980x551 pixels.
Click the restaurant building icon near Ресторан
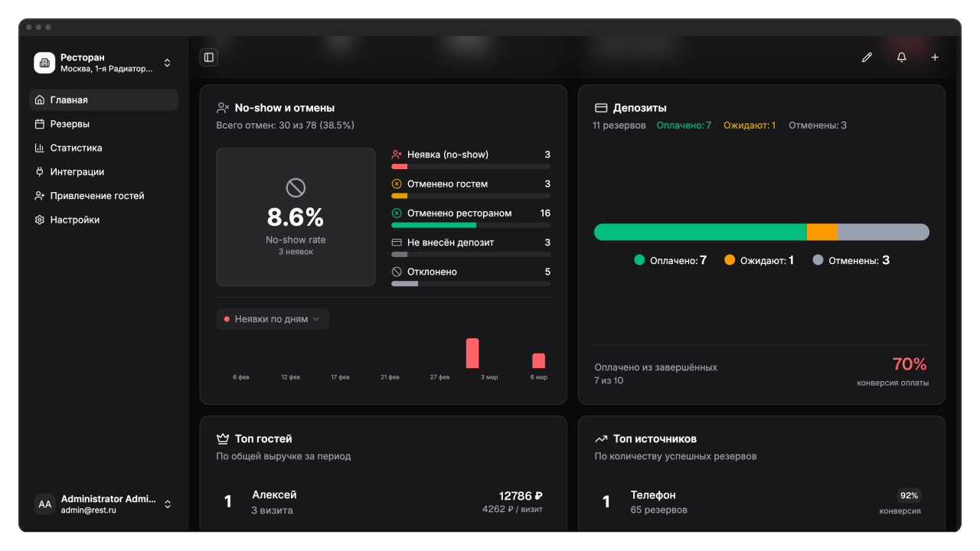pos(44,63)
